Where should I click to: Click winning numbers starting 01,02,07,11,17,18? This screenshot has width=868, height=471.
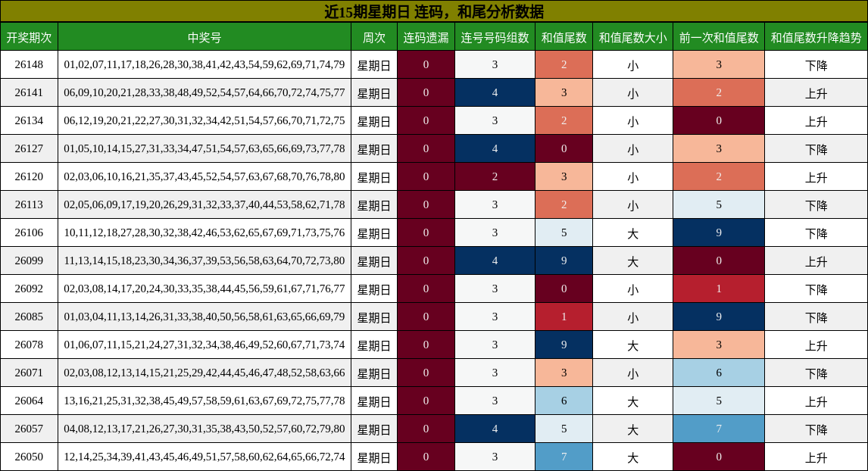tap(205, 65)
